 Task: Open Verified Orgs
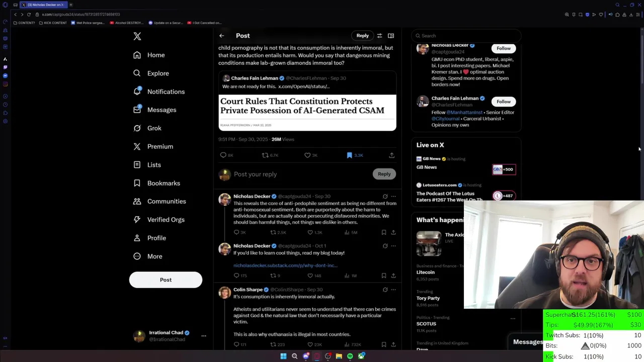tap(159, 220)
